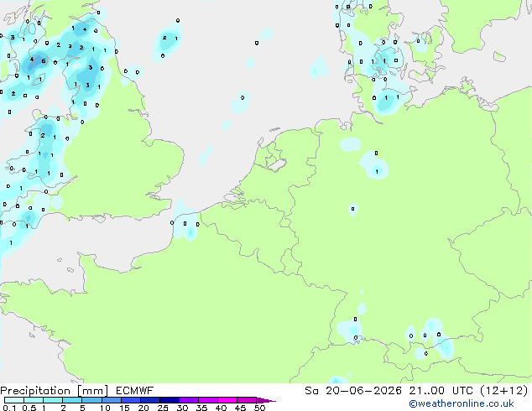Viewport: 532px width, 411px height.
Task: Click the '(12+12)' forecast offset text
Action: (x=504, y=391)
